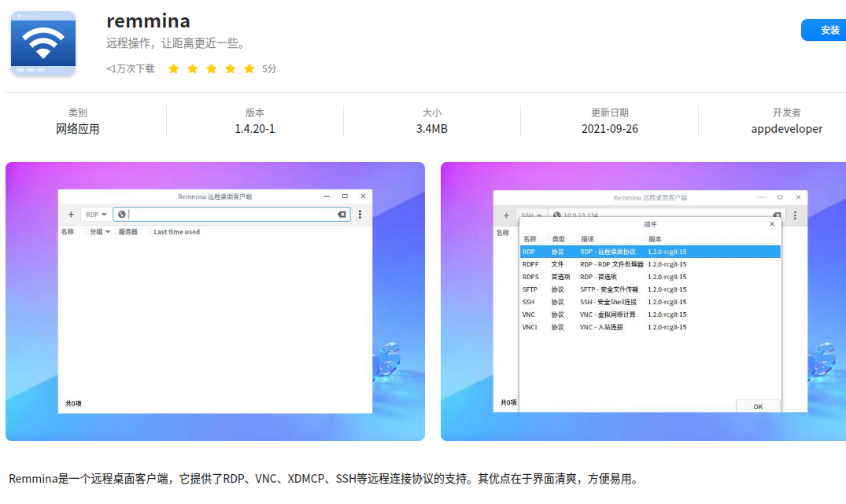The width and height of the screenshot is (846, 504).
Task: Click the Remmina description paragraph
Action: pyautogui.click(x=325, y=479)
